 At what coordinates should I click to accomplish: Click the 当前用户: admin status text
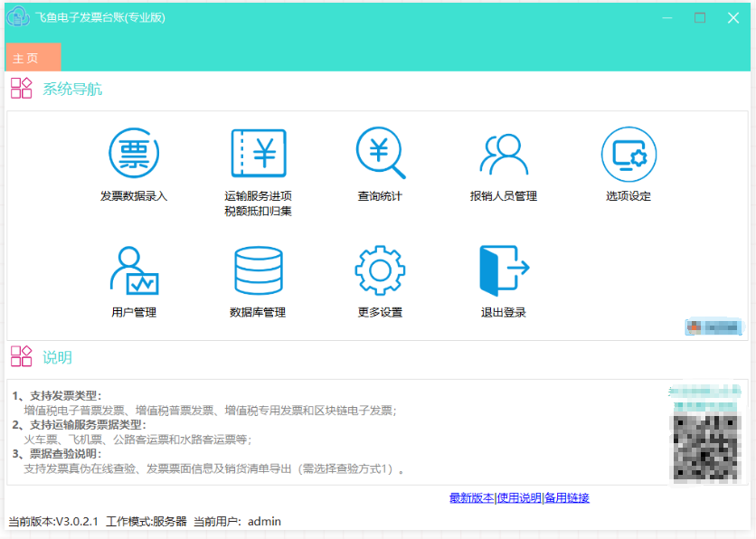(237, 522)
